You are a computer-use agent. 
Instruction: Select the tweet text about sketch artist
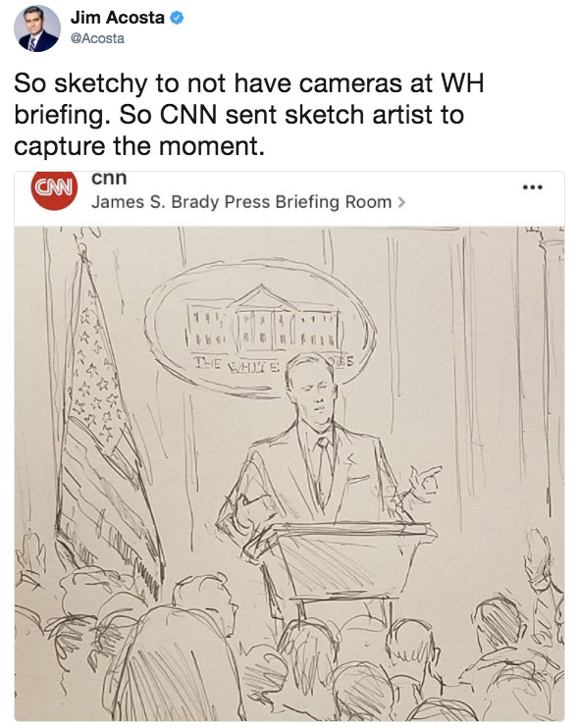point(249,114)
